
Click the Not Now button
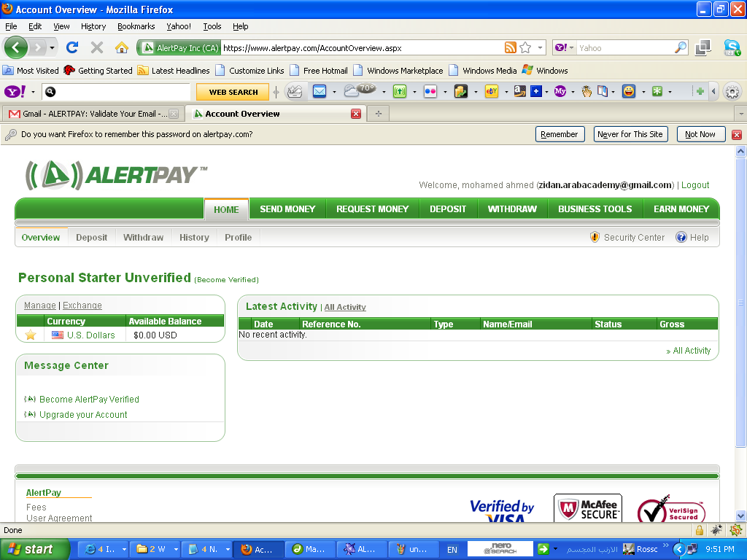(700, 134)
